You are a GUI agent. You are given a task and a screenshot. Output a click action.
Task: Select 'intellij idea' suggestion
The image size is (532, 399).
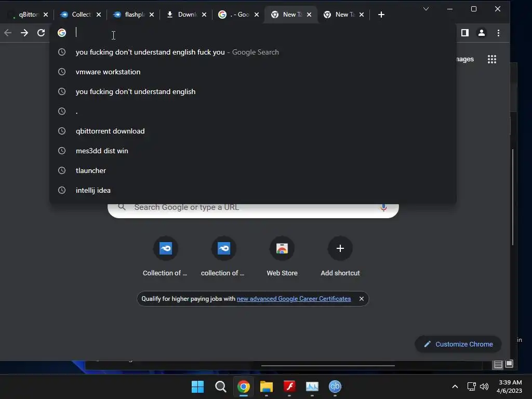click(253, 190)
